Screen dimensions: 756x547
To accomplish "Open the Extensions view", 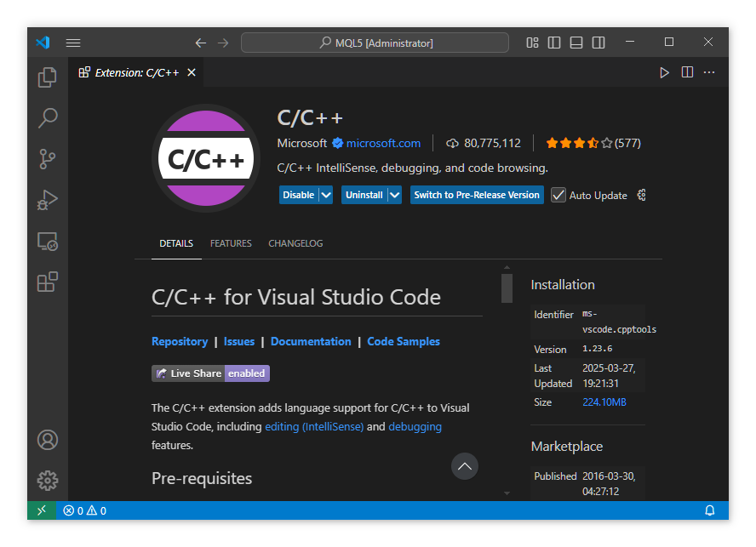I will coord(48,282).
